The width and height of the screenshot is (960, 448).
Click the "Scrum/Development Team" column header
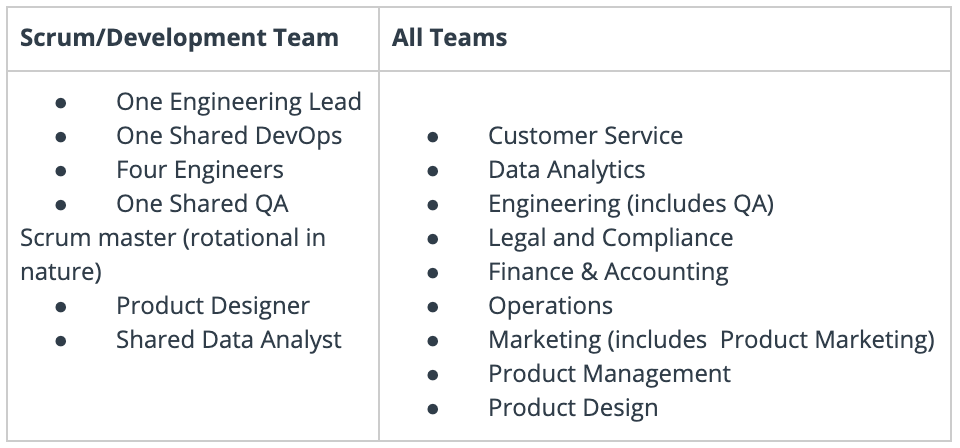tap(179, 39)
